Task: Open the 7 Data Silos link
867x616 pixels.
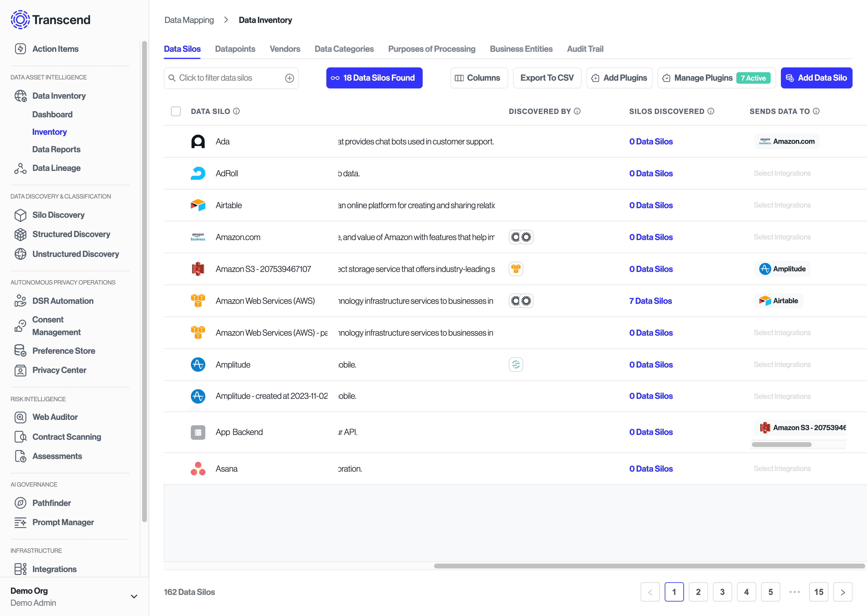Action: click(650, 301)
